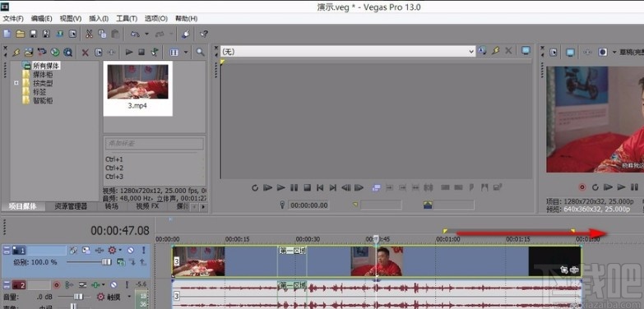This screenshot has height=309, width=644.
Task: Cut the selection with the scissors icon
Action: (x=89, y=34)
